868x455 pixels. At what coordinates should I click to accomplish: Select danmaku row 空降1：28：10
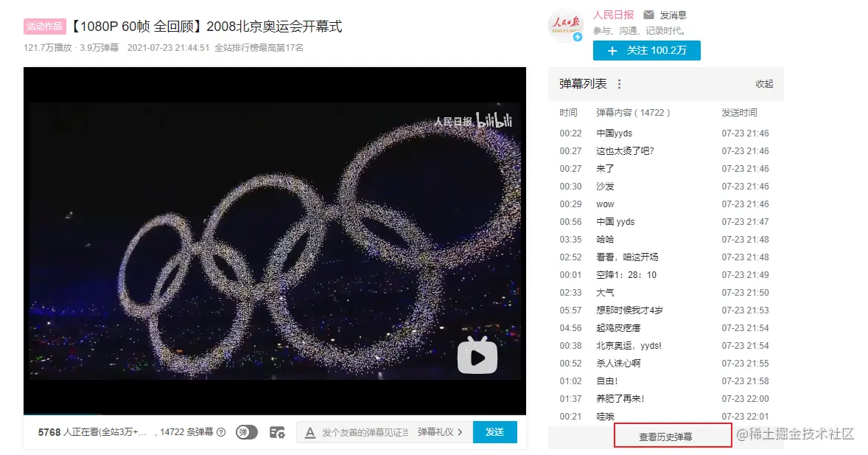[666, 275]
